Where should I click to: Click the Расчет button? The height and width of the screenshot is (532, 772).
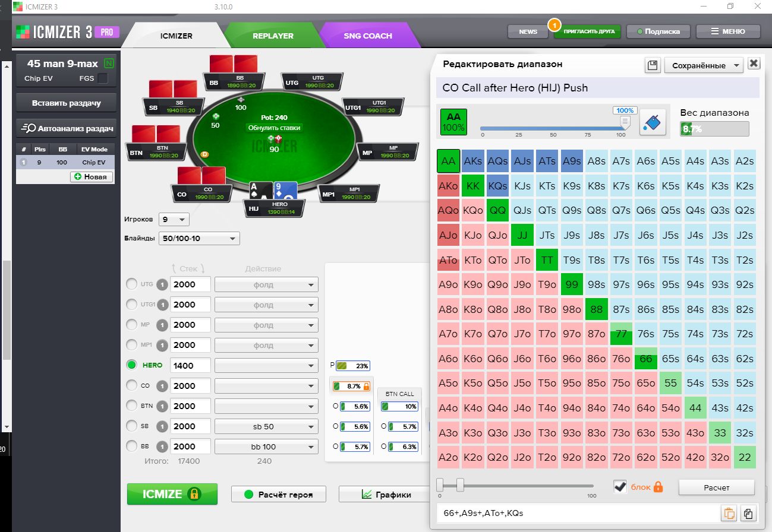tap(716, 487)
